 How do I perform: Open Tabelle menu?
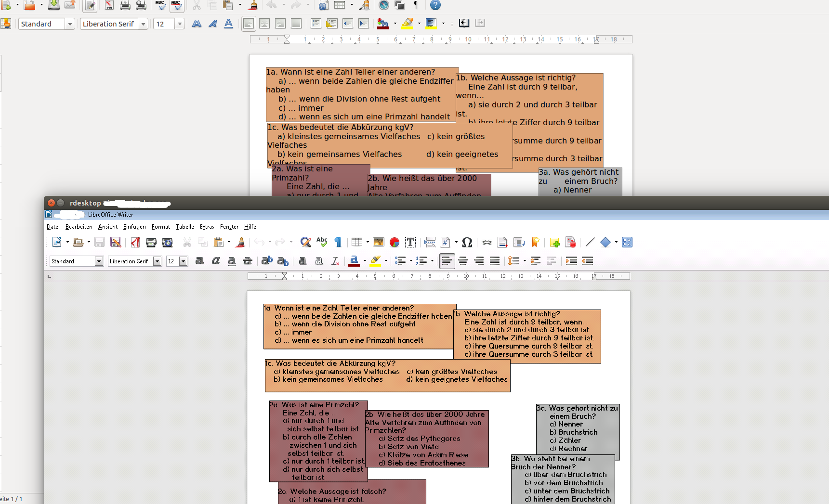[184, 227]
